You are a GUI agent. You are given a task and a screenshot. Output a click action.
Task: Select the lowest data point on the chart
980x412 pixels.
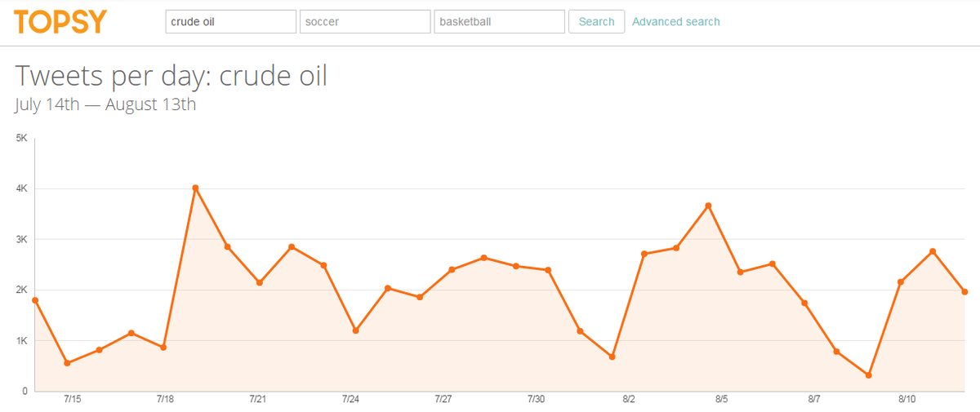(868, 375)
